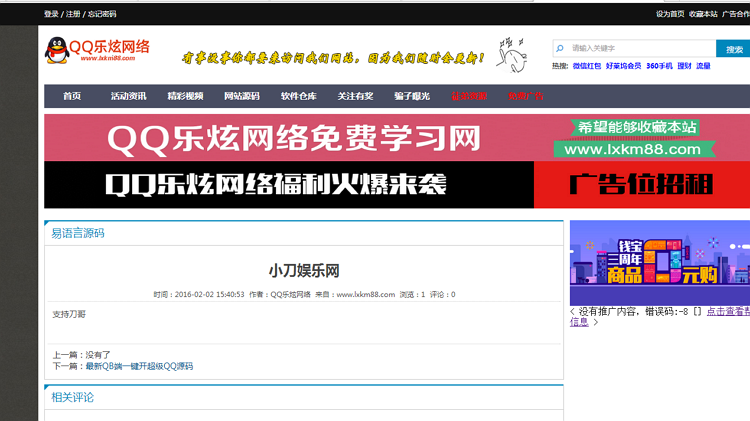Image resolution: width=750 pixels, height=421 pixels.
Task: Select hot search term 360手机
Action: [659, 66]
